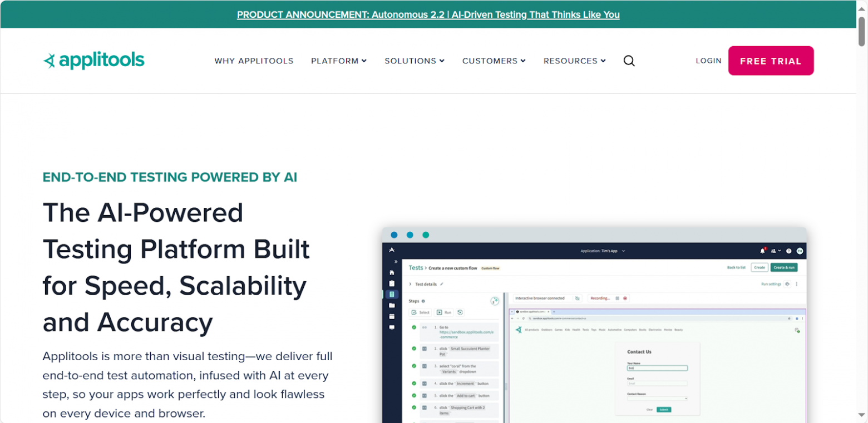Click the Back to list link
Screen dimensions: 868x423
(736, 267)
